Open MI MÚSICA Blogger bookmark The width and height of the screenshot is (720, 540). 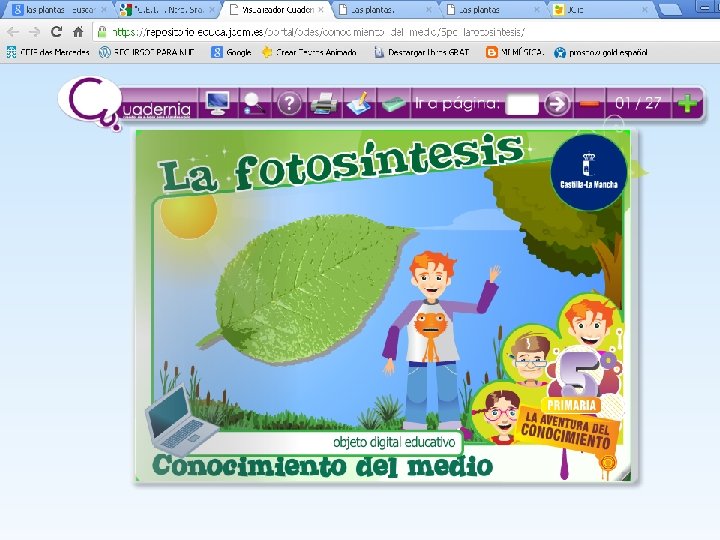point(515,52)
